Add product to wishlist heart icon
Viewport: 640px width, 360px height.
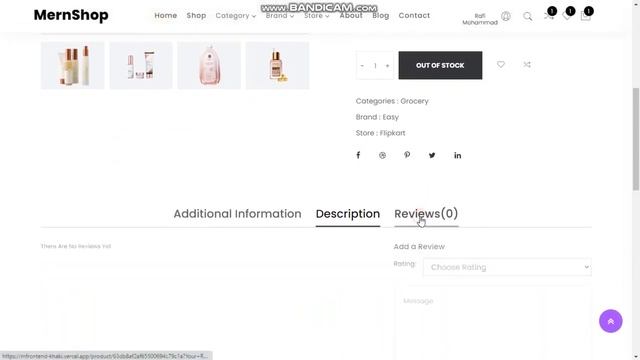tap(501, 64)
